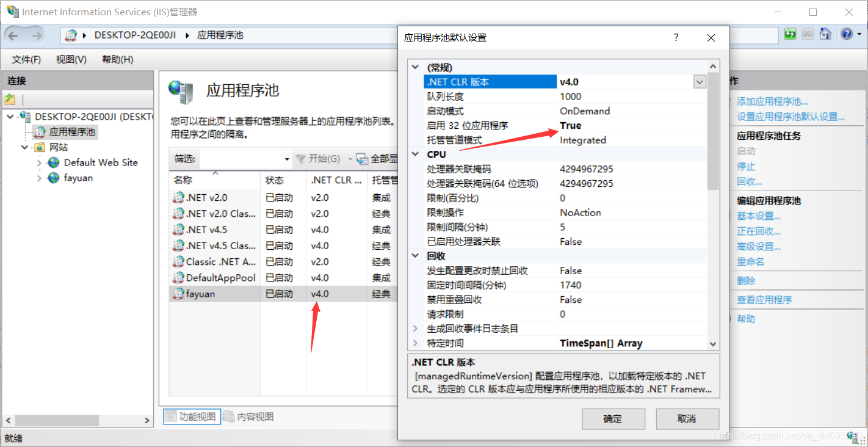Click the 确定 button in dialog
868x447 pixels.
point(613,419)
